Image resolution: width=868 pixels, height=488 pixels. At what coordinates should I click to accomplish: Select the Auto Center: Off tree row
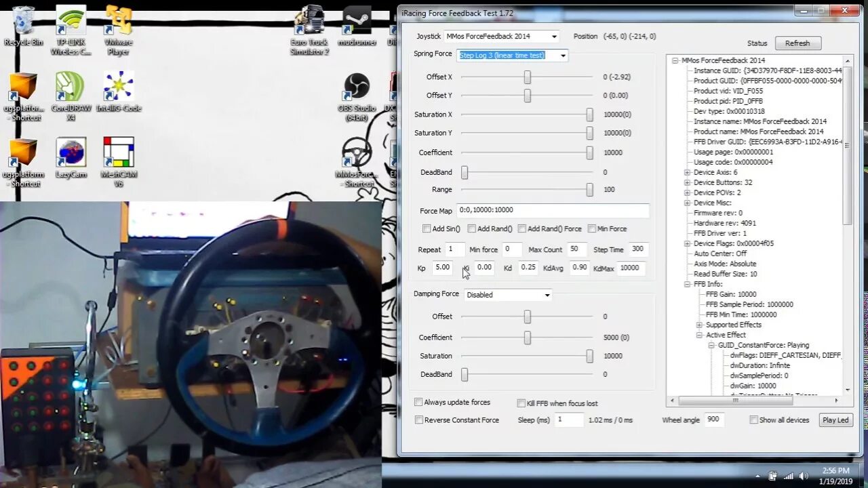(720, 253)
